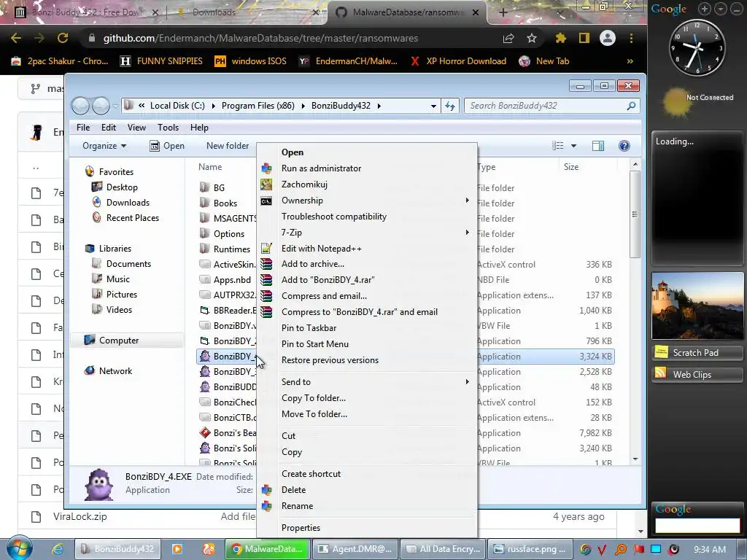Open Chrome side panel icon
This screenshot has height=560, width=747.
point(584,38)
